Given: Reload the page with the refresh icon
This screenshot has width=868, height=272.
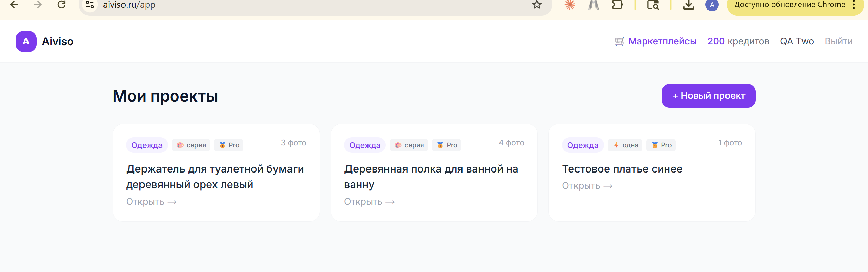Looking at the screenshot, I should click(61, 5).
